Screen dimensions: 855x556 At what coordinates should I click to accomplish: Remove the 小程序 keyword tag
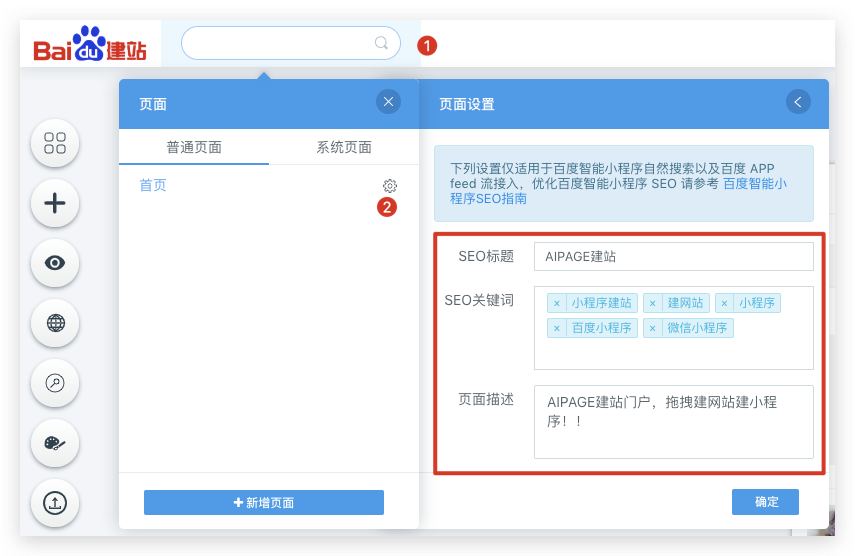click(724, 303)
